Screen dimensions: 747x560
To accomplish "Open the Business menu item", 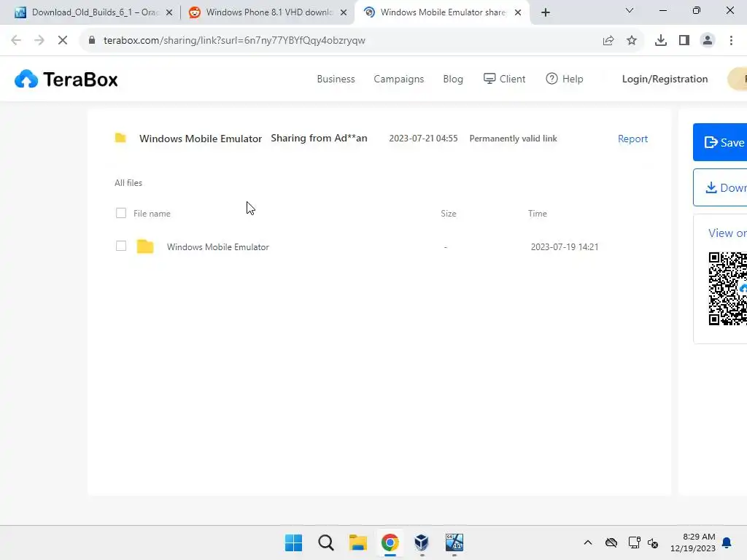I will click(336, 79).
